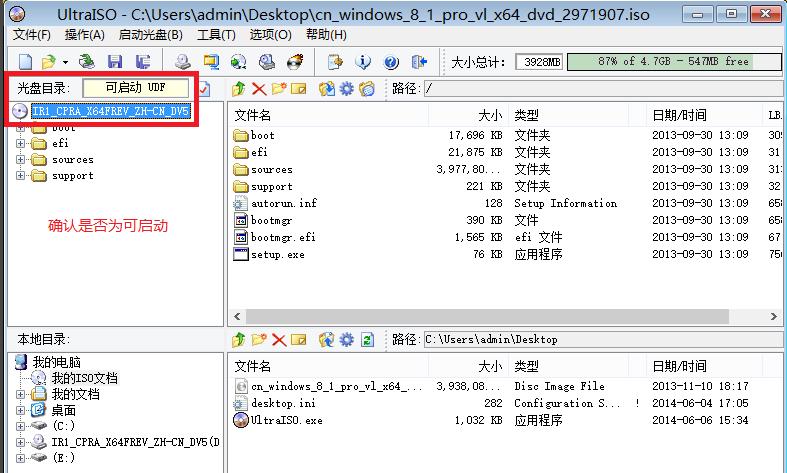This screenshot has height=473, width=787.
Task: Click the Help question mark icon
Action: (x=391, y=62)
